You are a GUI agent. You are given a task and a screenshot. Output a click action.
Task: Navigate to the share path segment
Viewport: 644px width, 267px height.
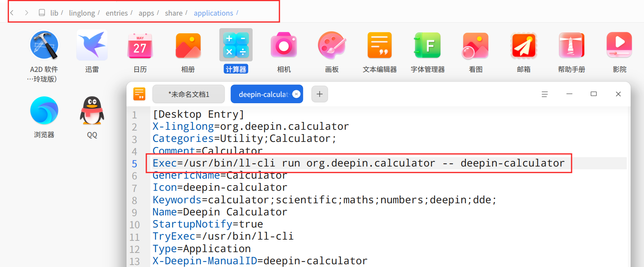tap(174, 13)
